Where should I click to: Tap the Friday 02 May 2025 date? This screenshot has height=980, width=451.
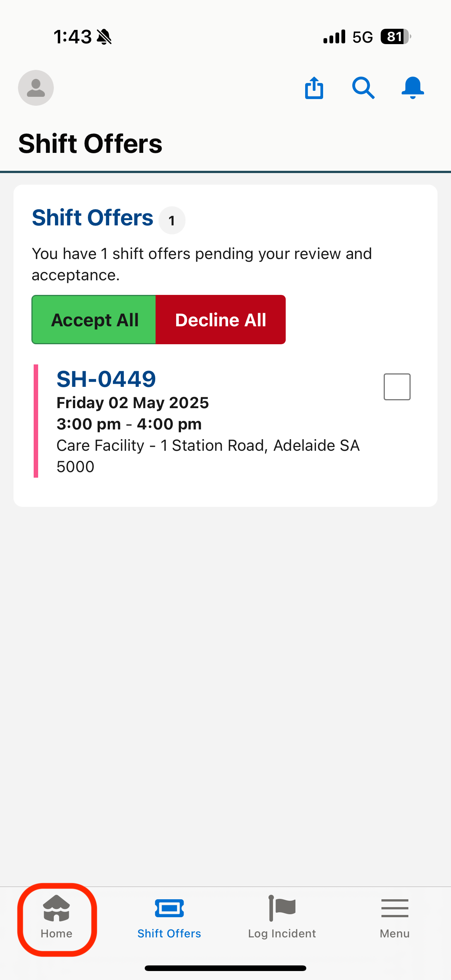point(132,403)
